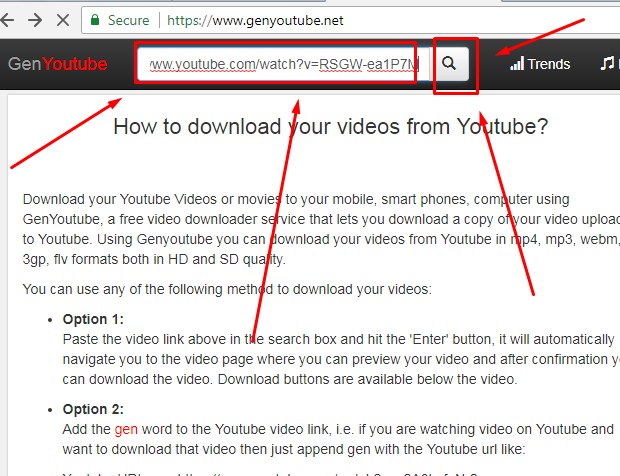
Task: Click the browser forward arrow
Action: tap(35, 20)
